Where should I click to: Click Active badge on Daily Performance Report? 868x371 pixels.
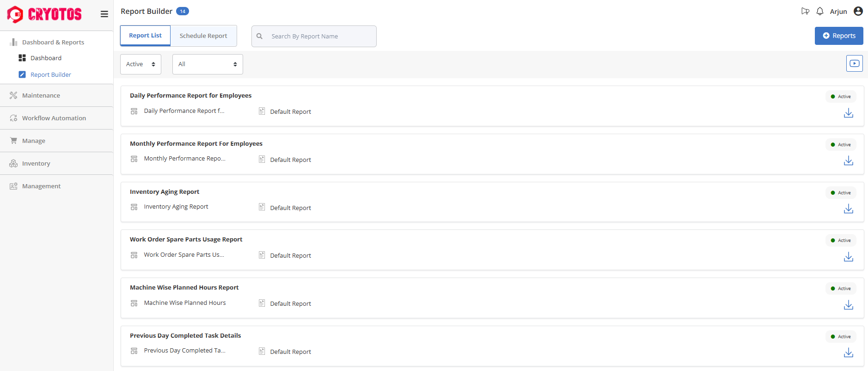841,96
